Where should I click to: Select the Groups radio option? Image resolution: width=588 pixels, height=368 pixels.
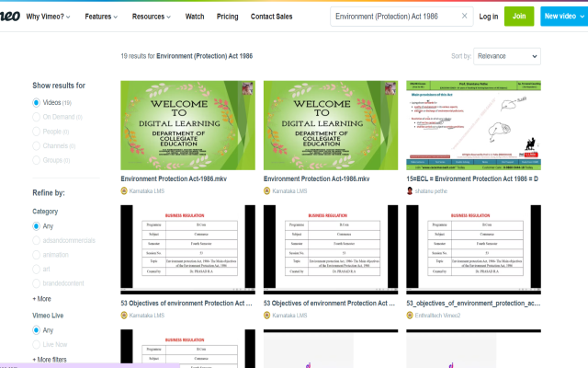[x=37, y=160]
